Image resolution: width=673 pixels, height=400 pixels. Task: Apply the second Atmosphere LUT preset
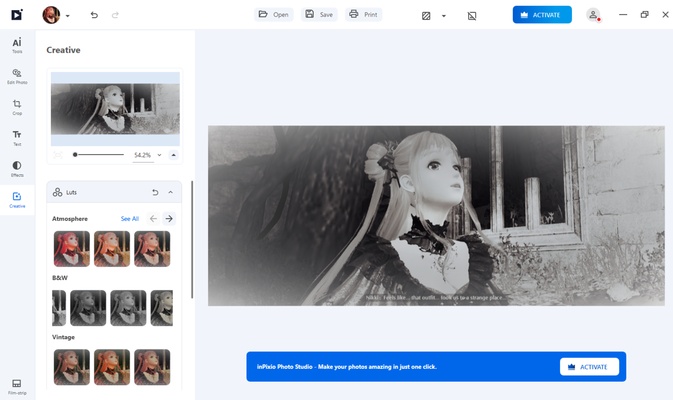coord(112,248)
